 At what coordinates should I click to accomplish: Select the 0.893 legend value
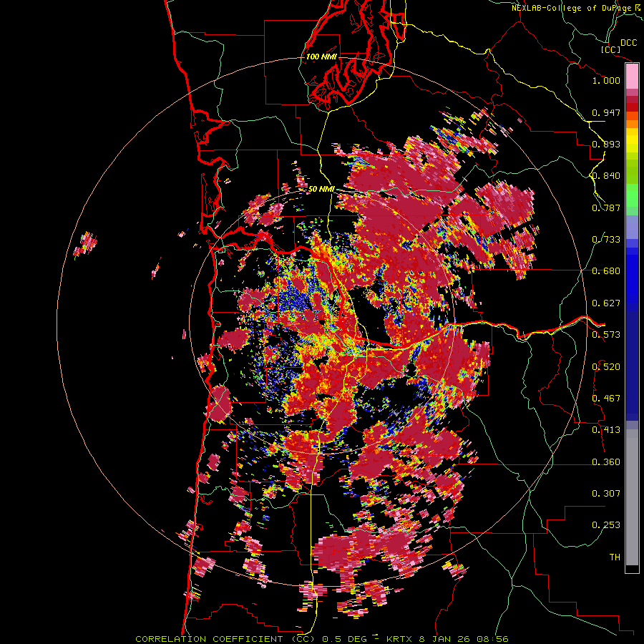click(606, 144)
